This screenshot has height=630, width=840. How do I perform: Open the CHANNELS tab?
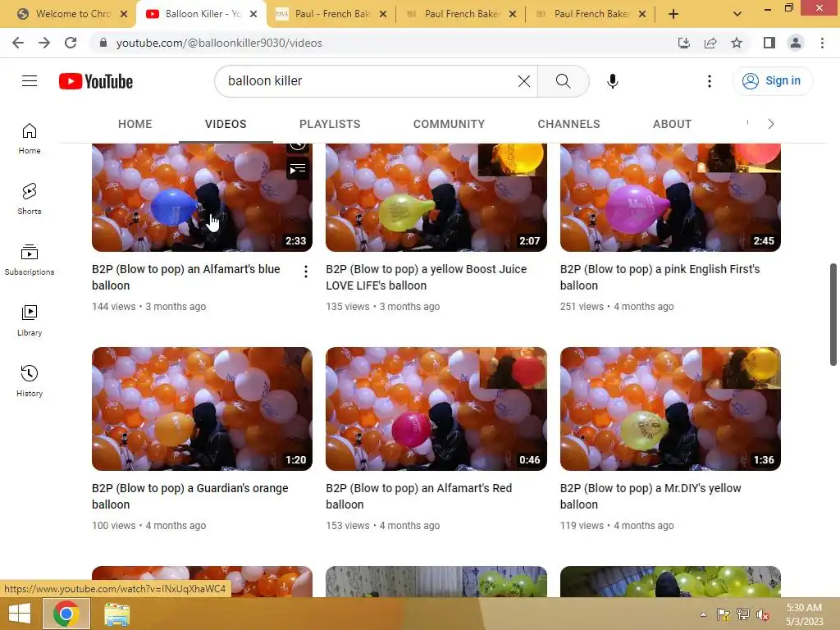569,124
